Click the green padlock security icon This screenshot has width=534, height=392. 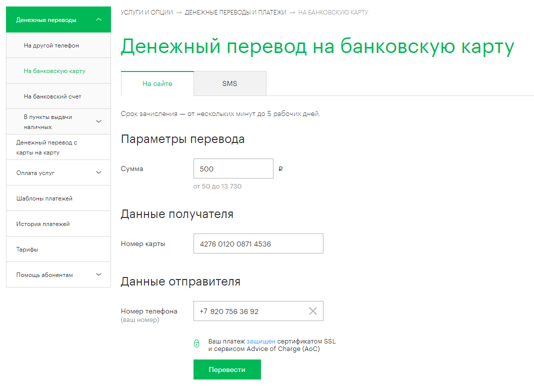point(196,343)
